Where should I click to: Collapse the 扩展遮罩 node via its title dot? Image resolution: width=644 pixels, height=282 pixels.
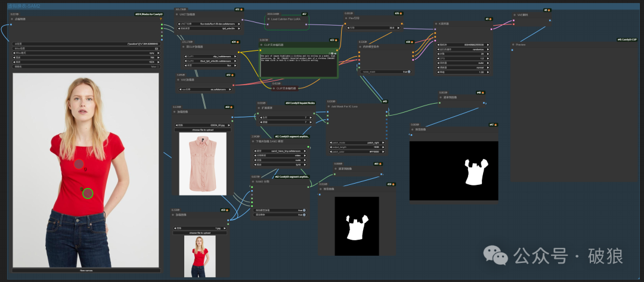tap(259, 107)
